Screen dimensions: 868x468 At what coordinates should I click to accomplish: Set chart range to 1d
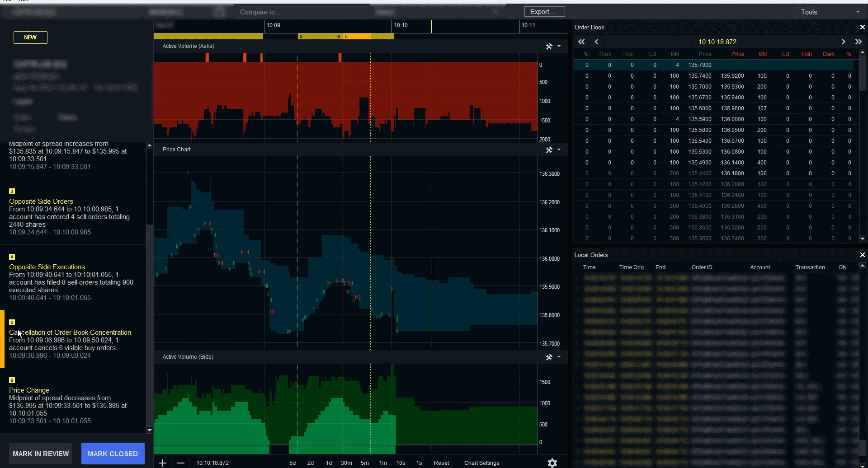[x=329, y=463]
